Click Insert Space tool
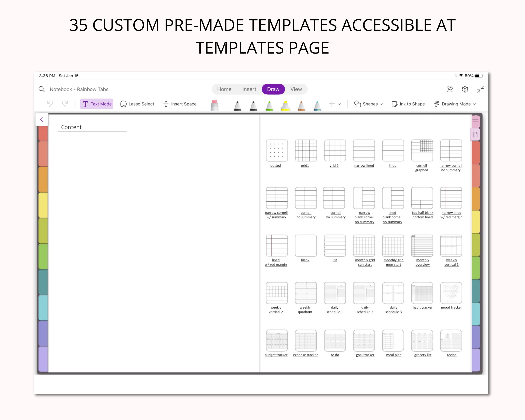Screen dimensions: 525x420 click(180, 104)
